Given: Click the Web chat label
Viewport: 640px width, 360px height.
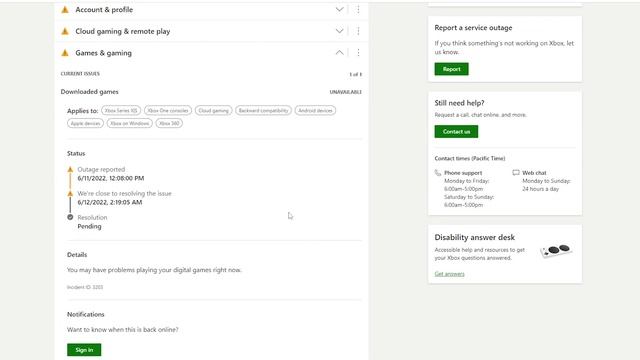Looking at the screenshot, I should [x=534, y=173].
